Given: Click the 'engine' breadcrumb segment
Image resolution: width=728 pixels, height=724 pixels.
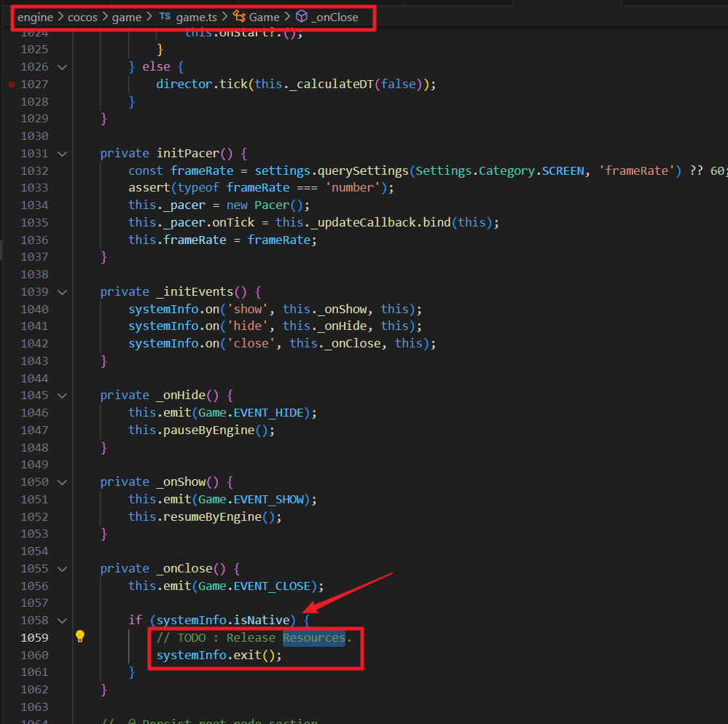Looking at the screenshot, I should (x=35, y=17).
